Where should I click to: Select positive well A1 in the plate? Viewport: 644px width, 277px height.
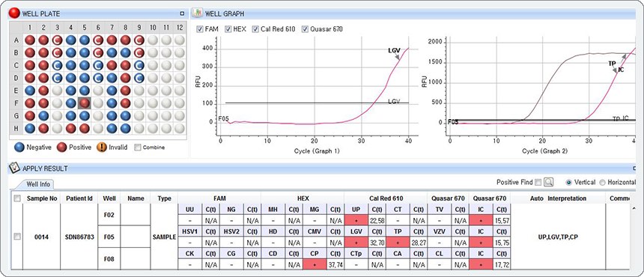click(29, 40)
